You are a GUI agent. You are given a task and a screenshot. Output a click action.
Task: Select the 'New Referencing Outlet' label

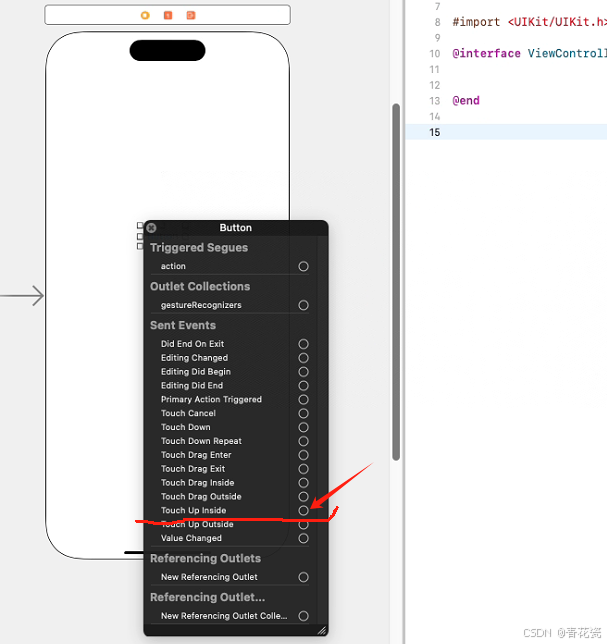tap(209, 577)
